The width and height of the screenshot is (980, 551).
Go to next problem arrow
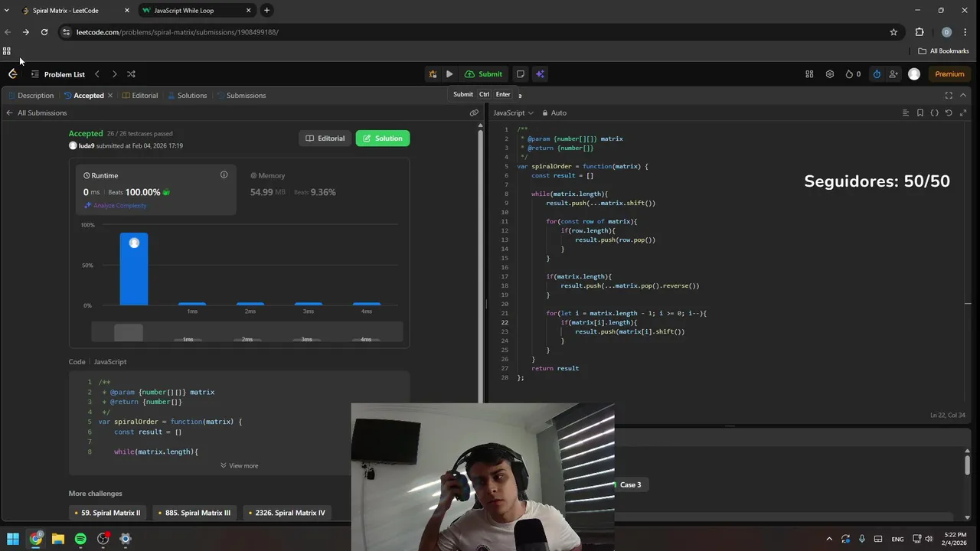point(114,74)
